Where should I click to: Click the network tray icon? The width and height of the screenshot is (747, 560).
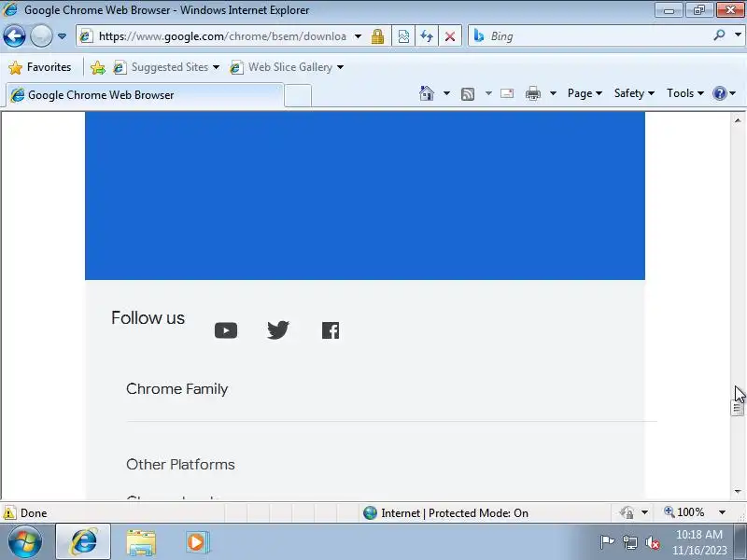pyautogui.click(x=629, y=542)
